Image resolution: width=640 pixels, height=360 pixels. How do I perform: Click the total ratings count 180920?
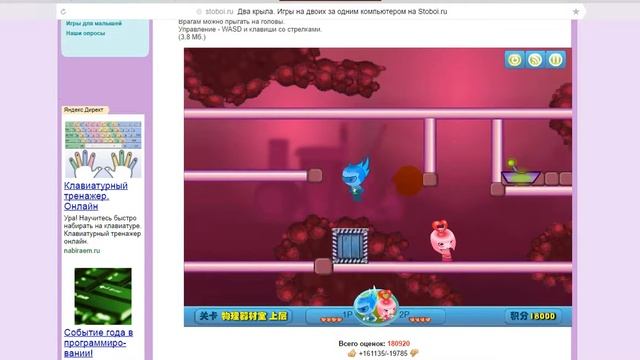(x=398, y=344)
